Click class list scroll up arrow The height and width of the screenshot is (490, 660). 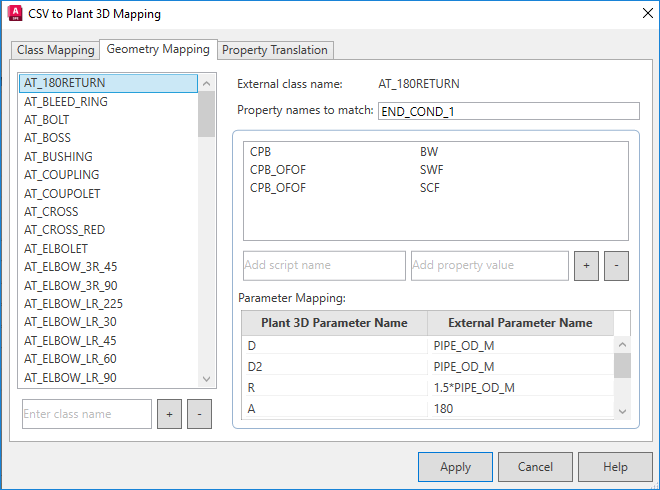[x=206, y=83]
